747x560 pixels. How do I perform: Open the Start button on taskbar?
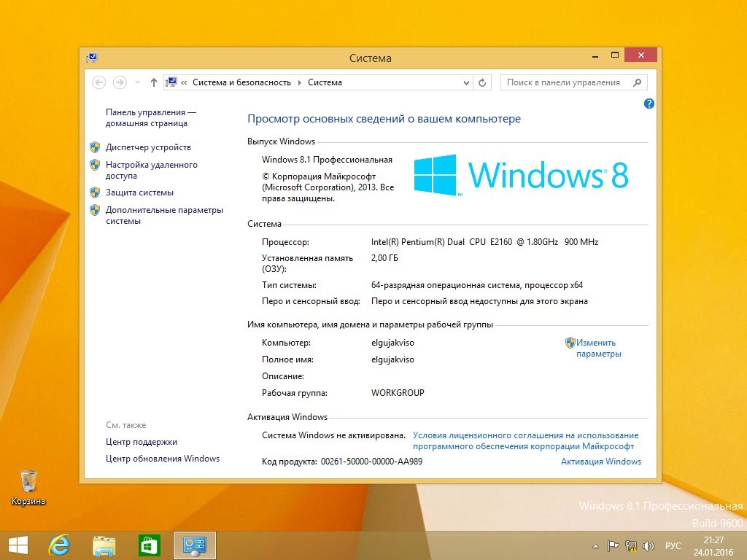pos(18,545)
